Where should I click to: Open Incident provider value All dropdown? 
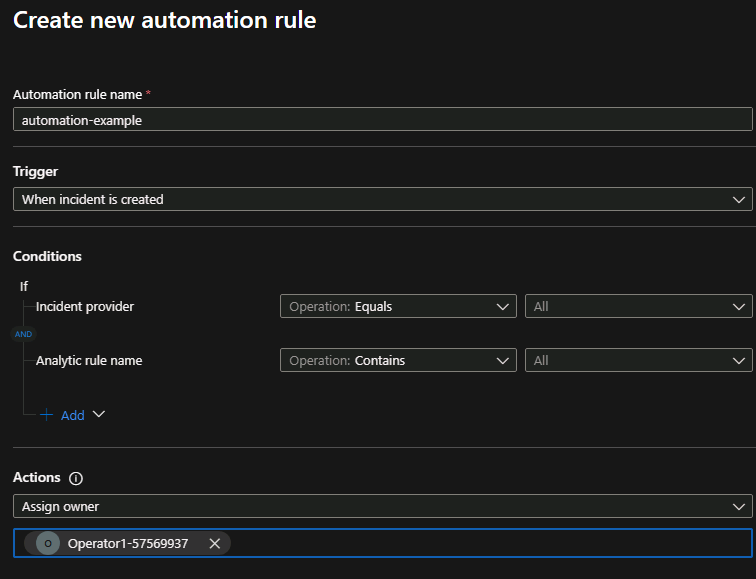pos(638,307)
